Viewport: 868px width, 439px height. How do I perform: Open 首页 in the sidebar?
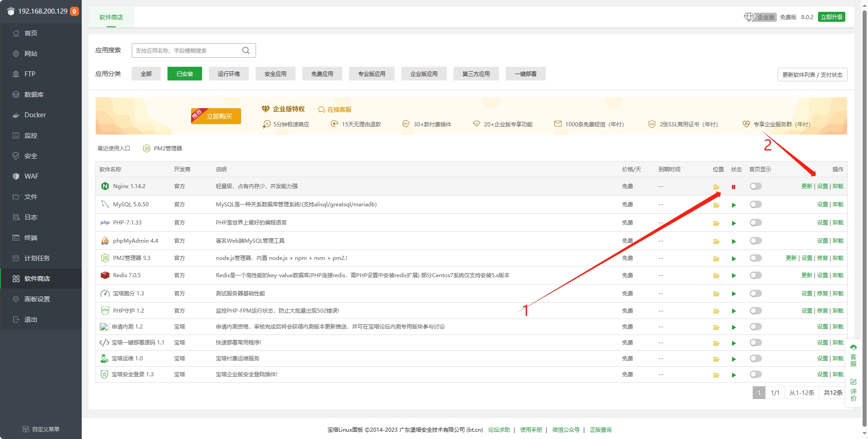41,33
